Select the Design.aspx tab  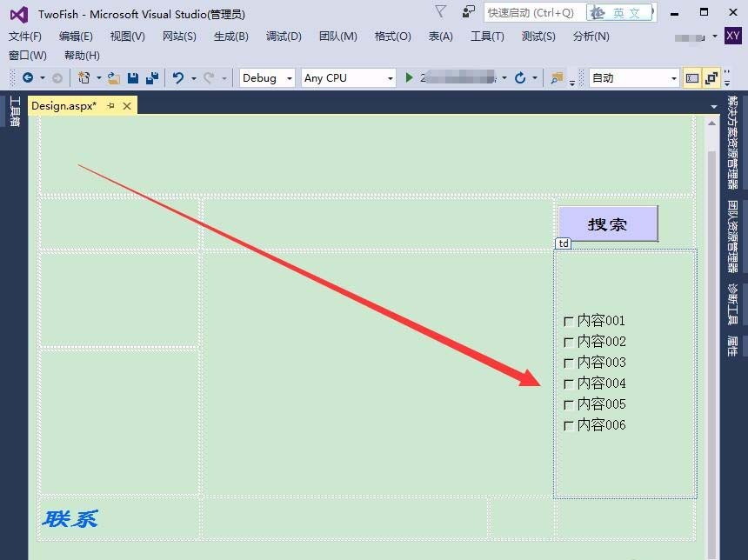pos(62,105)
